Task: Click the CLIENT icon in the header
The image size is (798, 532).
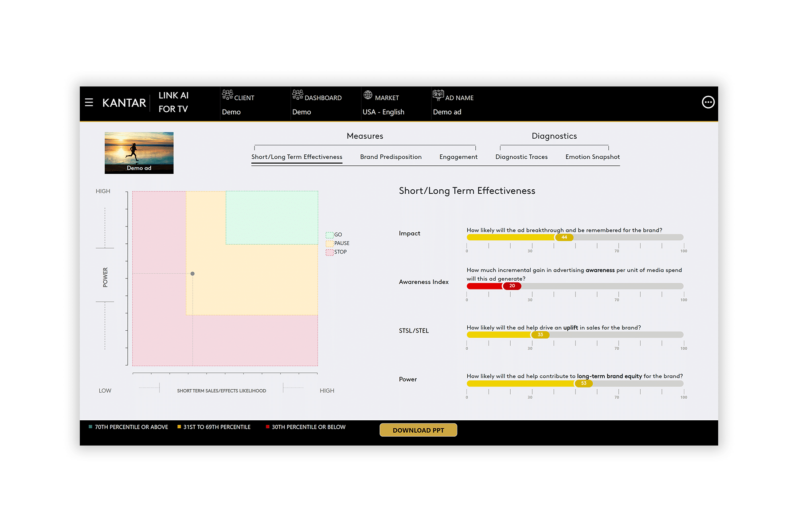Action: pyautogui.click(x=227, y=94)
